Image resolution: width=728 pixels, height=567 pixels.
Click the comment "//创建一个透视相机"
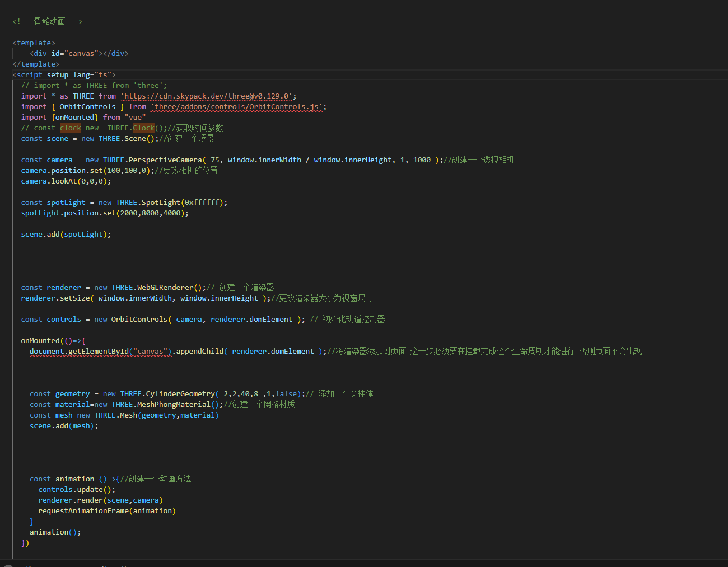coord(479,160)
